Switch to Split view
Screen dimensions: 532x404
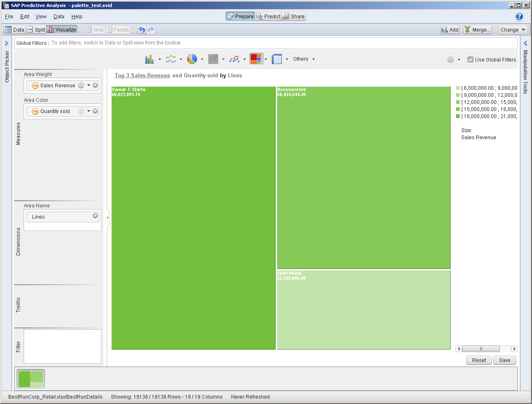(36, 30)
